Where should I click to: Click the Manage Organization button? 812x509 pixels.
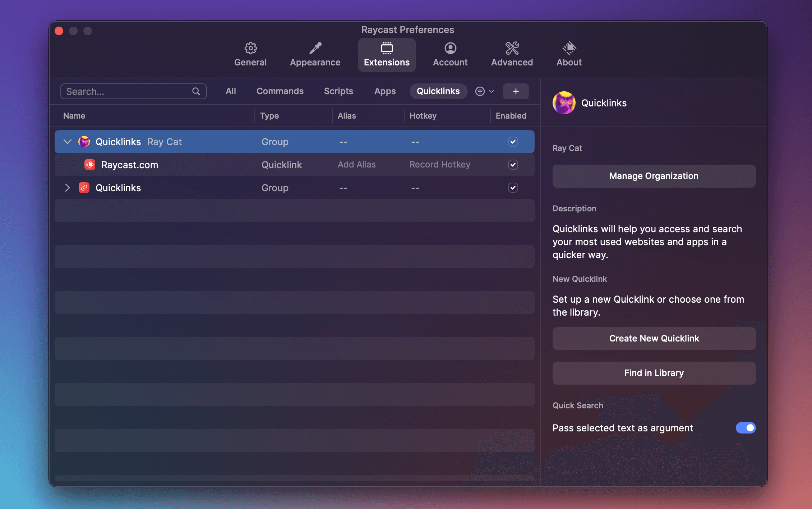tap(653, 176)
